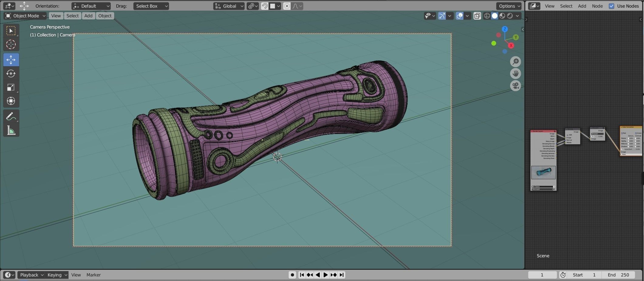Click the red X axis on gizmo
This screenshot has height=281, width=644.
511,46
